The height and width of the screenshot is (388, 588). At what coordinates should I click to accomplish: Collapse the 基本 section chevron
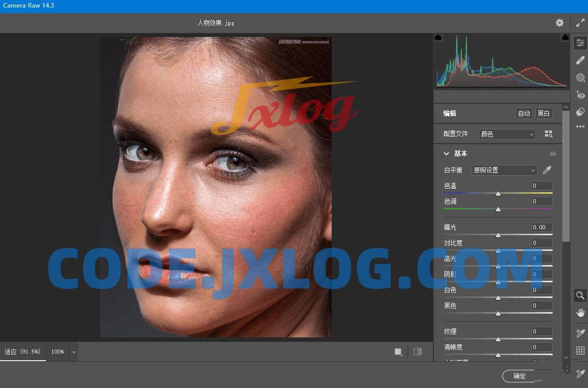tap(446, 153)
